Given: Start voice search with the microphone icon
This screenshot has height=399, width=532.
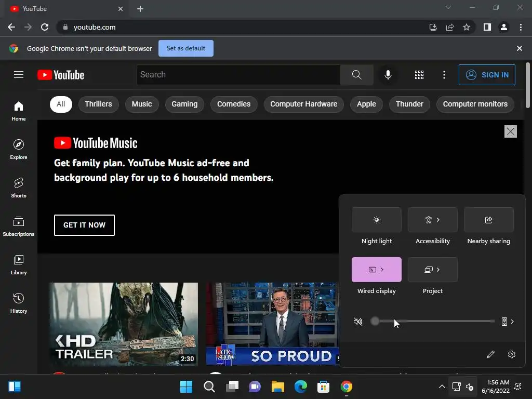Looking at the screenshot, I should click(x=388, y=75).
